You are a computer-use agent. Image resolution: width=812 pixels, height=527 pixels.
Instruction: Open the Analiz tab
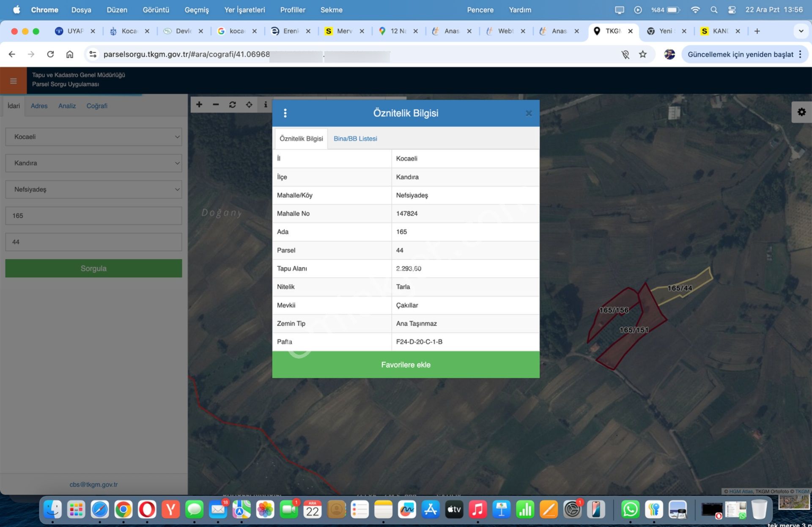(67, 106)
